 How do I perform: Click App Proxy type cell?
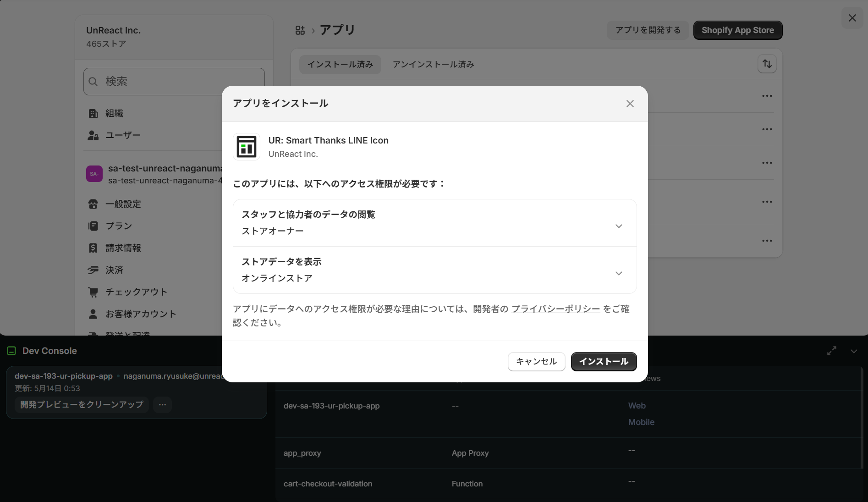(x=470, y=453)
